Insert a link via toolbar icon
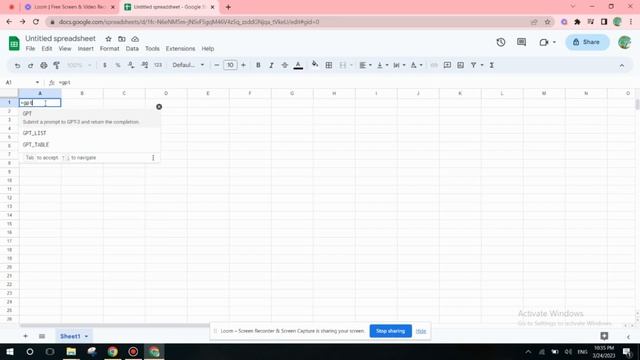 click(x=434, y=65)
